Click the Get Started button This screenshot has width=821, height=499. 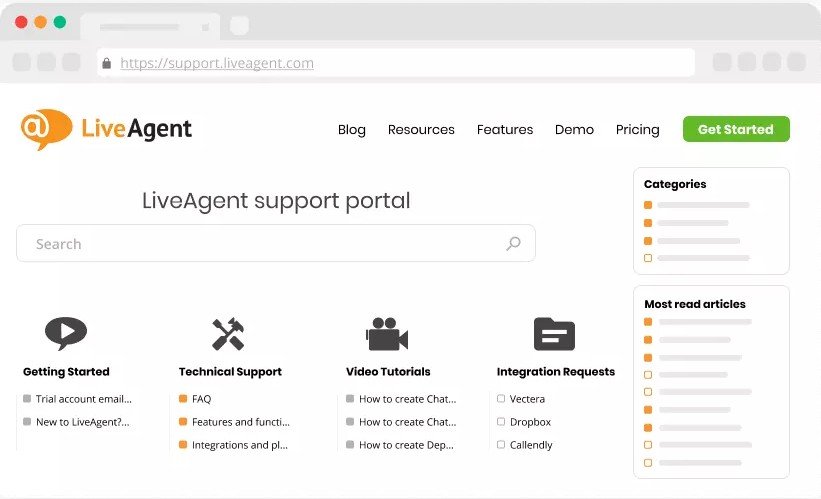pos(736,129)
